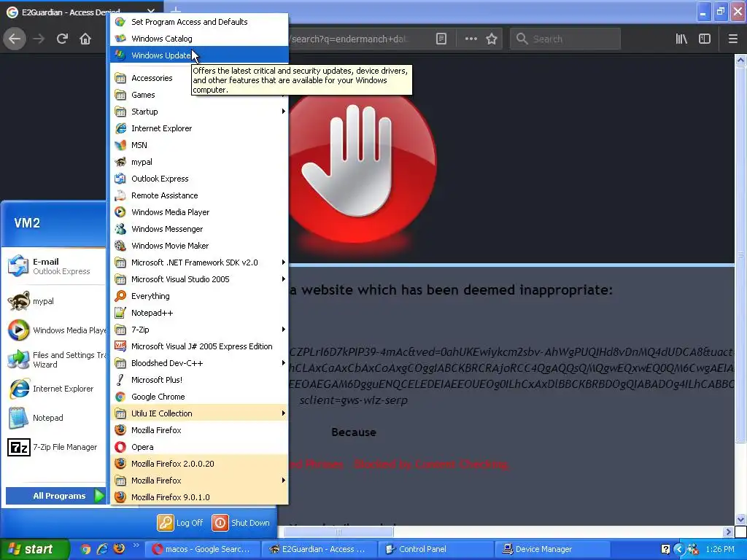Open 7-Zip File Manager from Start menu

55,447
